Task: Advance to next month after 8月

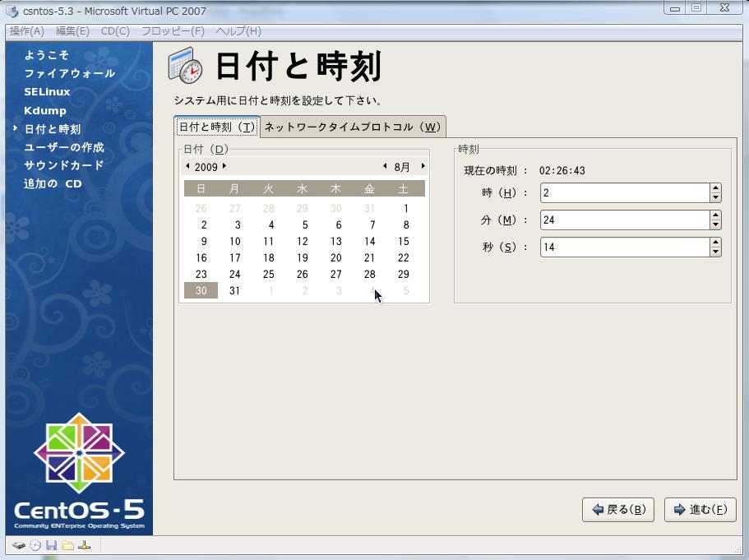Action: coord(423,166)
